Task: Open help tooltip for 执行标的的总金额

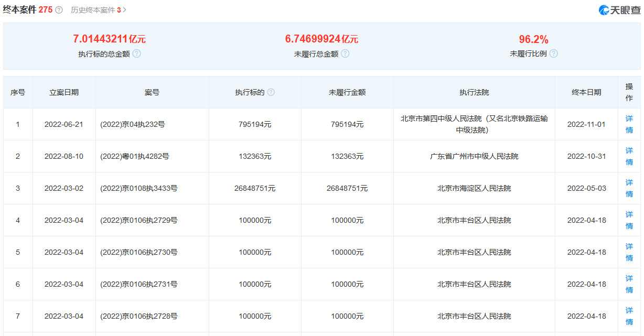Action: pyautogui.click(x=137, y=53)
